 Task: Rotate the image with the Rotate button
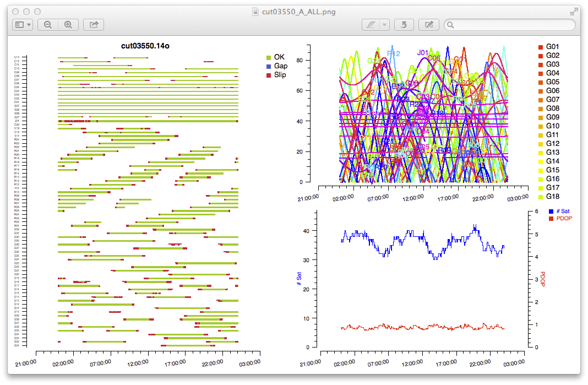click(405, 25)
